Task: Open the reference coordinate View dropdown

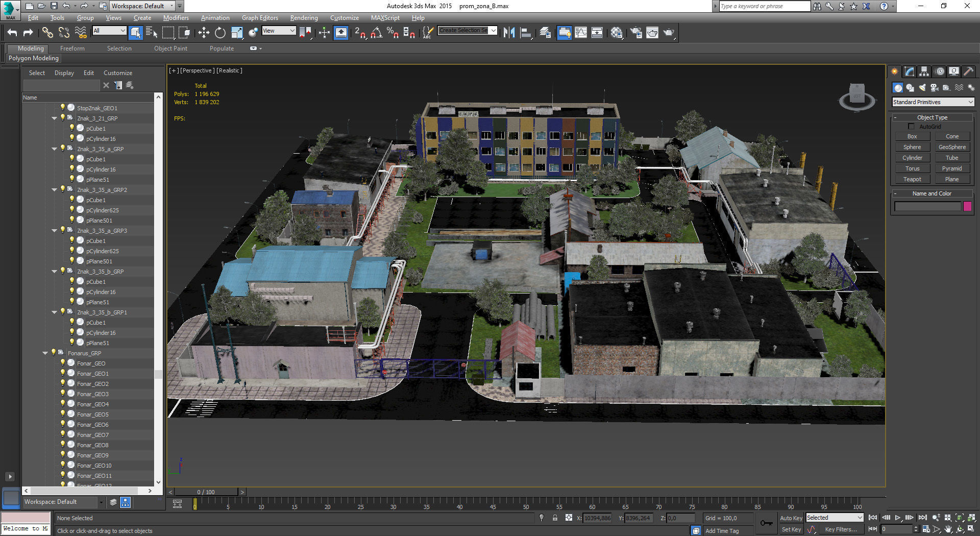Action: pos(279,31)
